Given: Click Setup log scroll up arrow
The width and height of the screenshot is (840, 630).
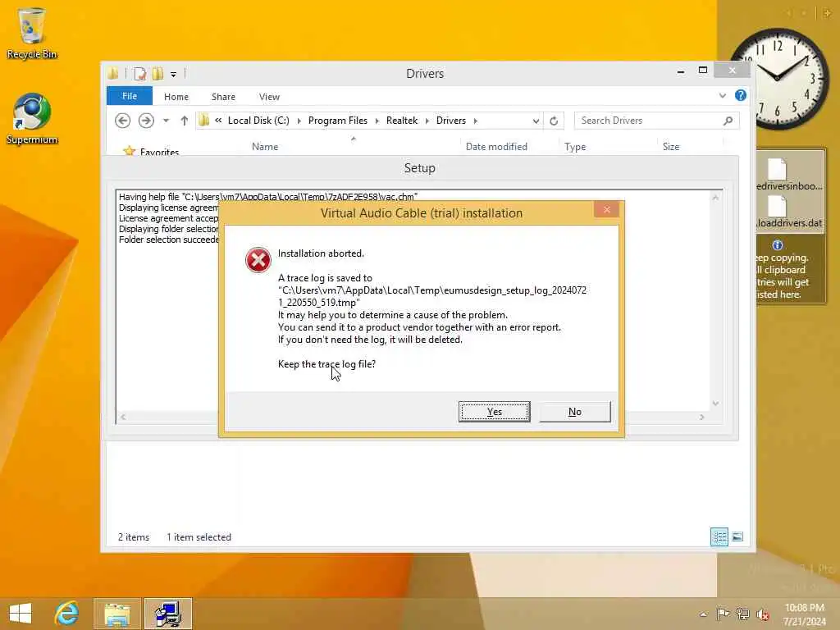Looking at the screenshot, I should pyautogui.click(x=715, y=198).
